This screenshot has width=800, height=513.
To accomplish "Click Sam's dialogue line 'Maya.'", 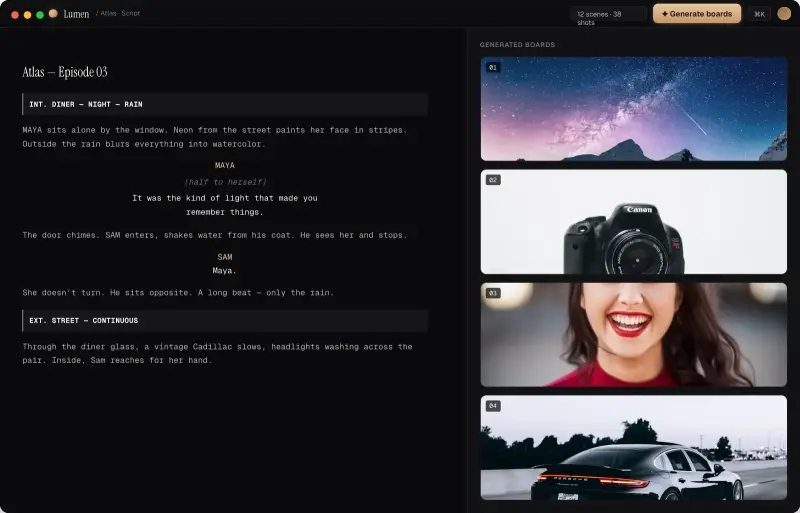I will pos(224,271).
